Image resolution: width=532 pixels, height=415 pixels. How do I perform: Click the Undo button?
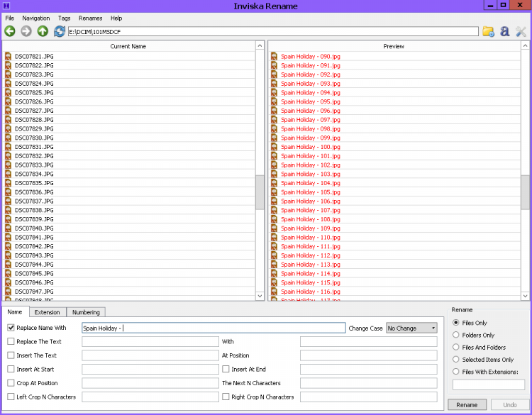tap(509, 405)
